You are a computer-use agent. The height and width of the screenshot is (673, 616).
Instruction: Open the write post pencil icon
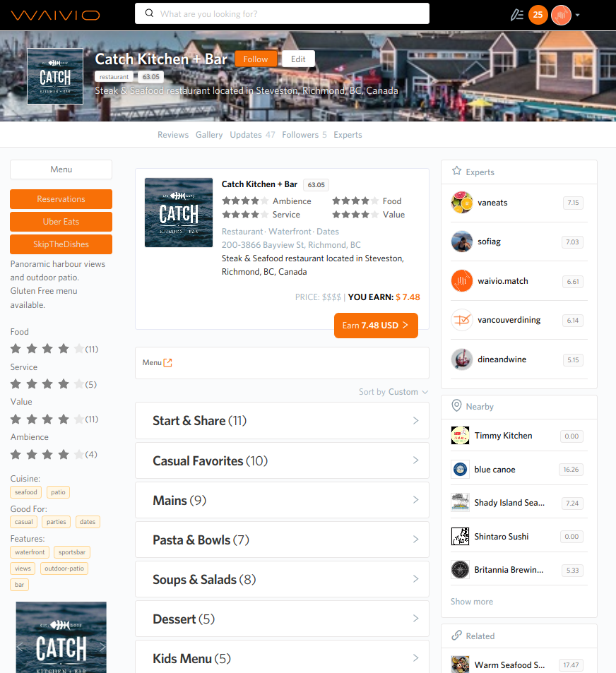coord(517,15)
